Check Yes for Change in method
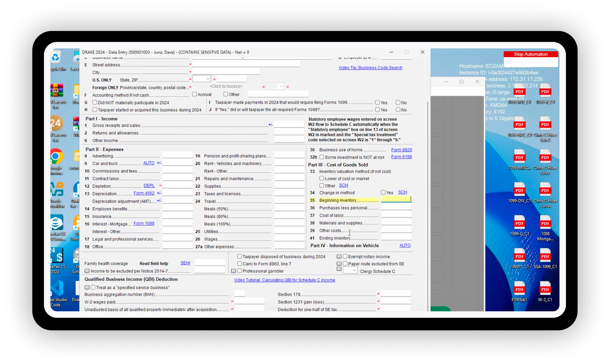This screenshot has width=610, height=364. (383, 192)
